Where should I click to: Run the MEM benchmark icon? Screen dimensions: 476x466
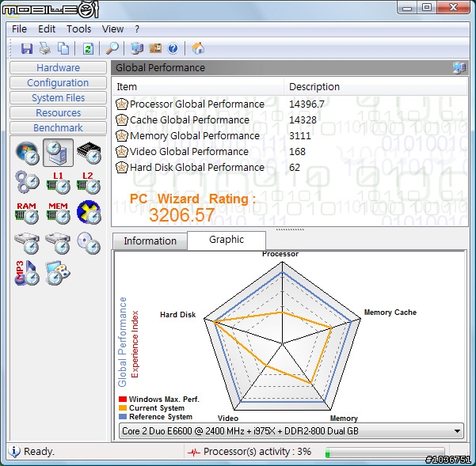[58, 213]
